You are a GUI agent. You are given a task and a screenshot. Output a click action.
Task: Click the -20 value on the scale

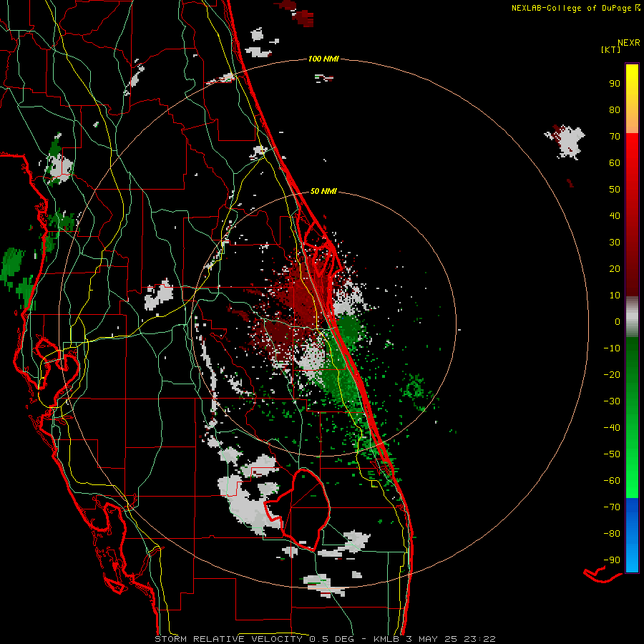pos(612,374)
